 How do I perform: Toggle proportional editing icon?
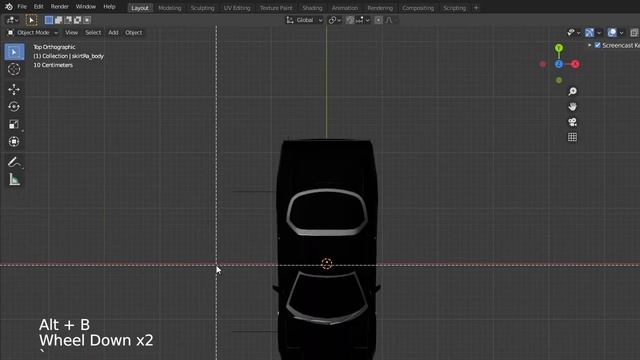tap(378, 20)
